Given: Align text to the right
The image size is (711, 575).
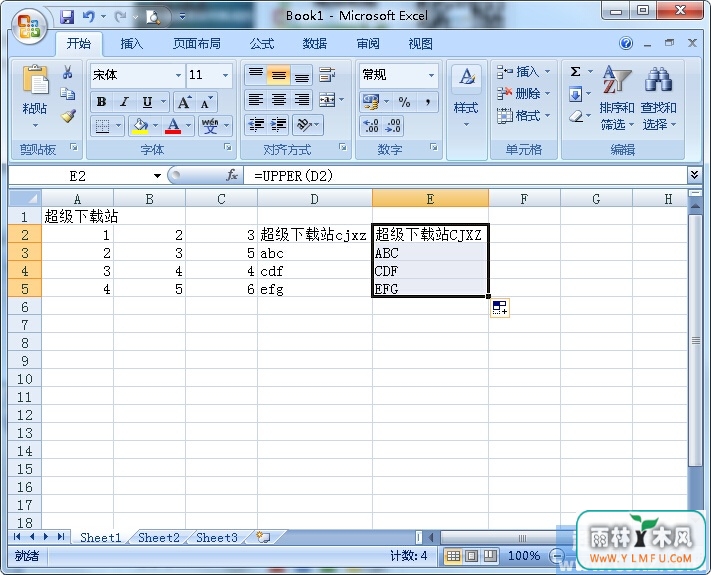Looking at the screenshot, I should coord(301,100).
